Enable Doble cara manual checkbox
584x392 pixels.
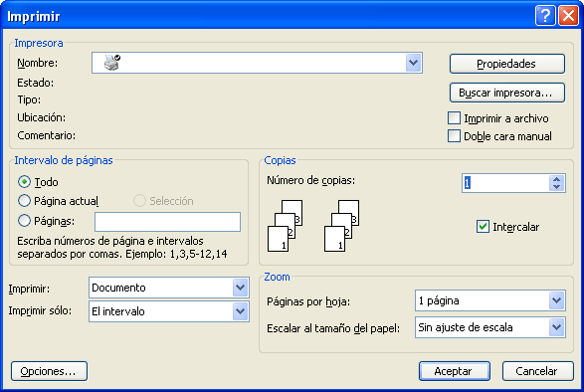(454, 136)
